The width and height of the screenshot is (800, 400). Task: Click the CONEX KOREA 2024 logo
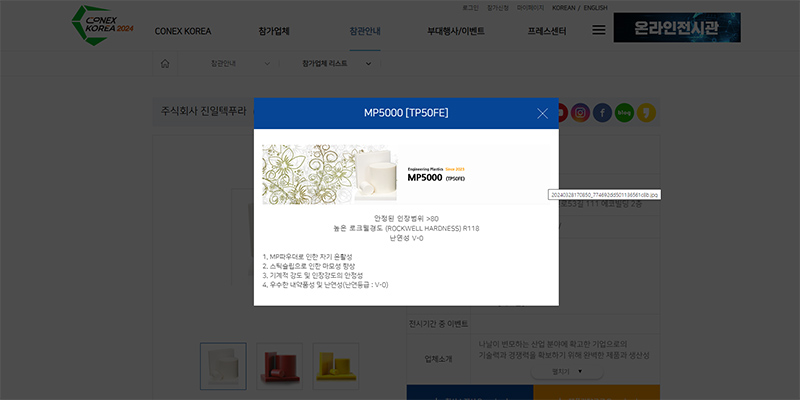pyautogui.click(x=103, y=26)
